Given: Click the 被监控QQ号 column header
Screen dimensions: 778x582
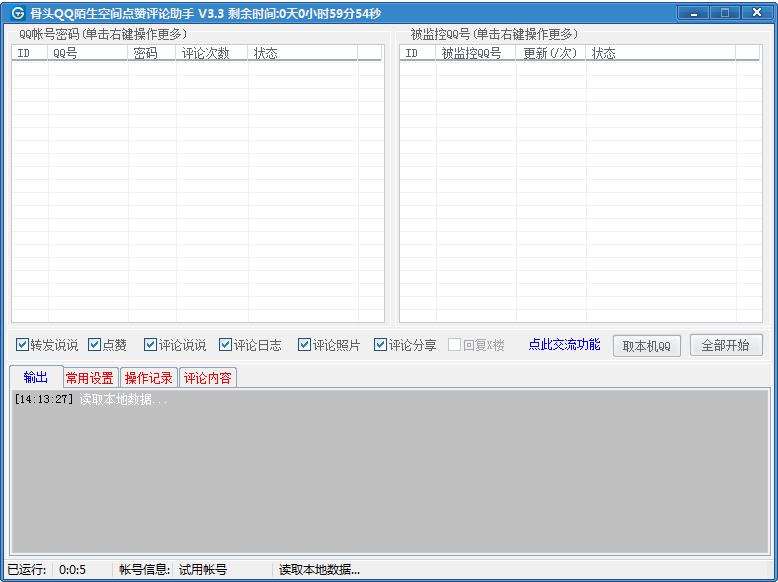Looking at the screenshot, I should point(476,53).
